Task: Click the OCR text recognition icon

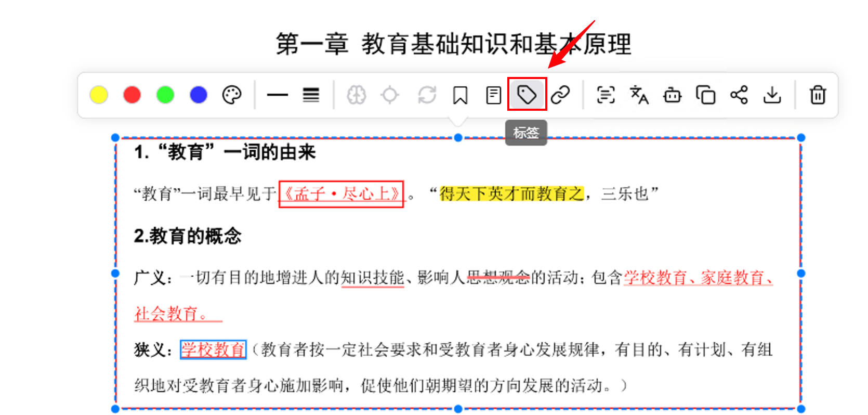Action: [606, 95]
